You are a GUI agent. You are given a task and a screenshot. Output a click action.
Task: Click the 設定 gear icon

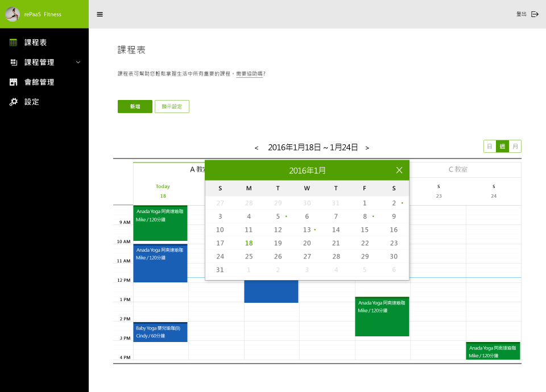point(14,102)
